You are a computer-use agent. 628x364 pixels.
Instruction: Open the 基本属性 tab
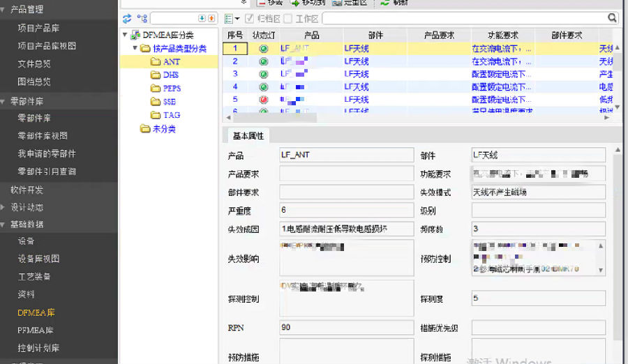(248, 136)
